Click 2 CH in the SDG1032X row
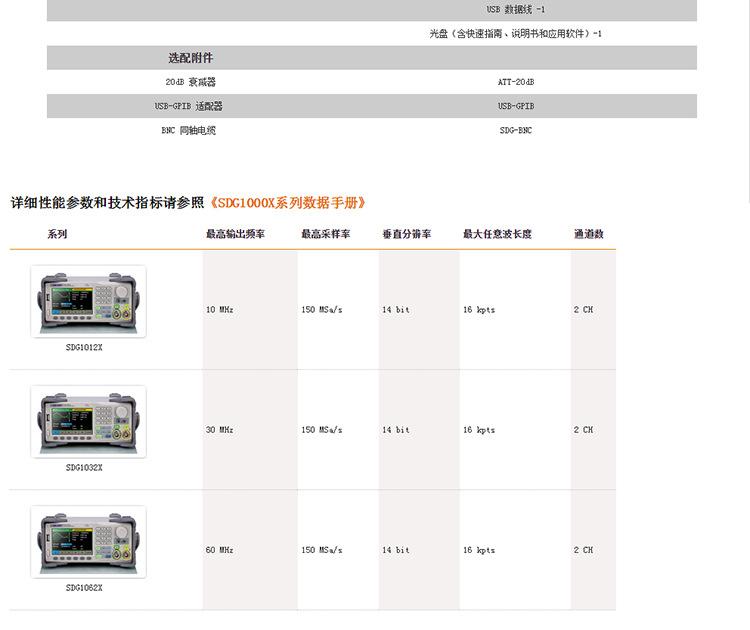The width and height of the screenshot is (750, 630). [x=584, y=430]
